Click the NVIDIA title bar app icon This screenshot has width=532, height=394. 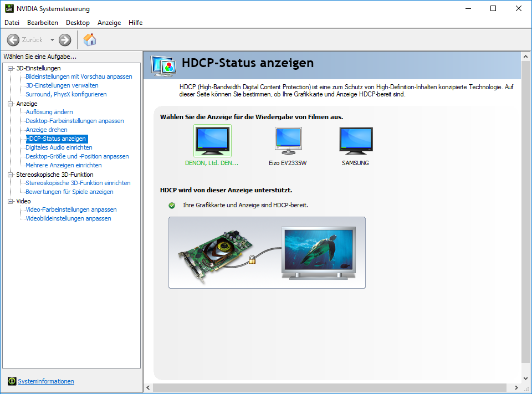[9, 8]
